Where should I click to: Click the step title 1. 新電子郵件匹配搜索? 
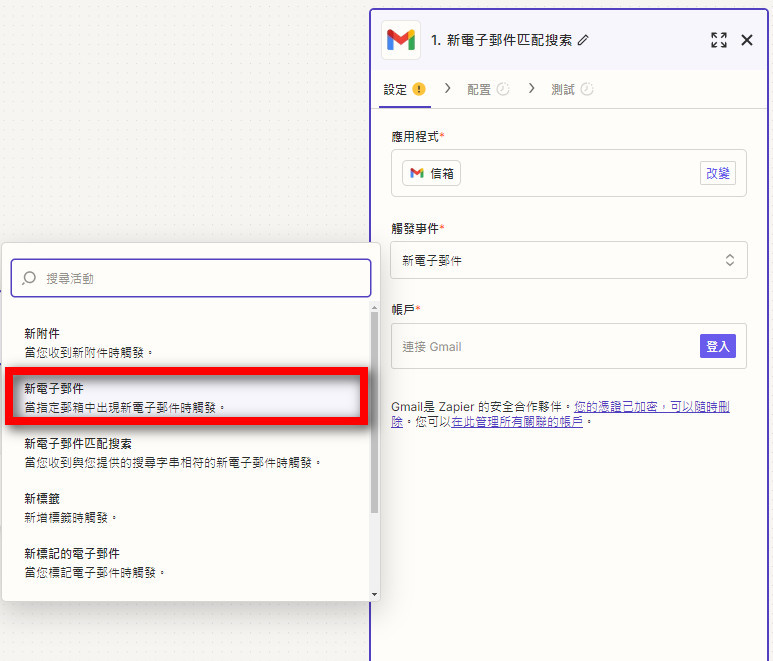tap(501, 40)
